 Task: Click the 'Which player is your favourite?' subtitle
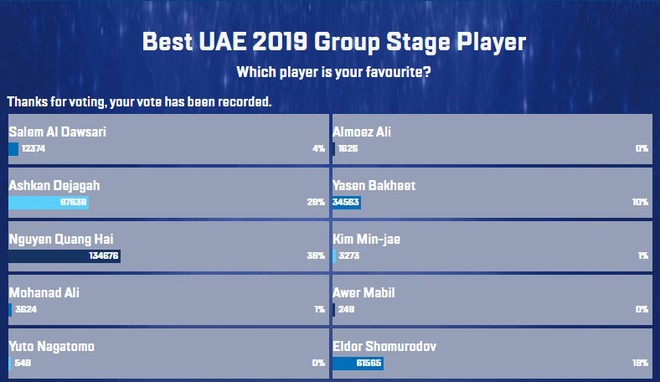coord(333,72)
